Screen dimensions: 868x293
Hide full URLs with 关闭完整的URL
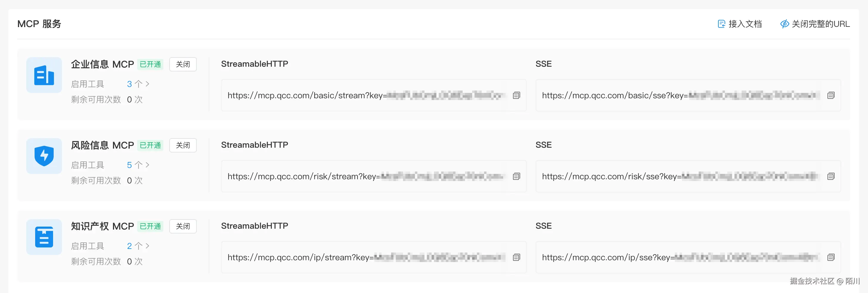coord(815,24)
